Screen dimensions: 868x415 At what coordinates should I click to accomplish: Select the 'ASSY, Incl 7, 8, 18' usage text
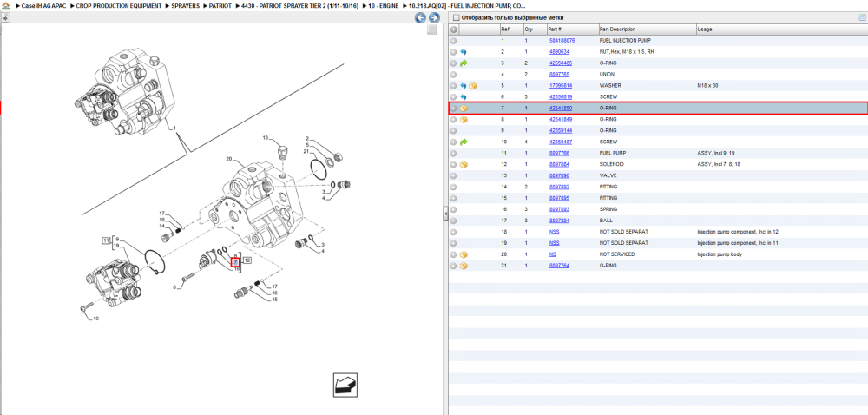click(x=719, y=165)
